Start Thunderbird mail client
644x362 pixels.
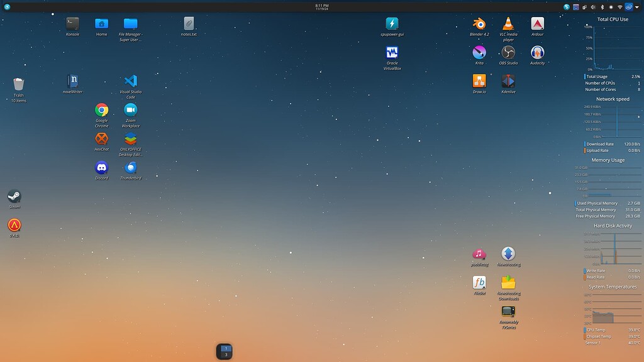130,167
